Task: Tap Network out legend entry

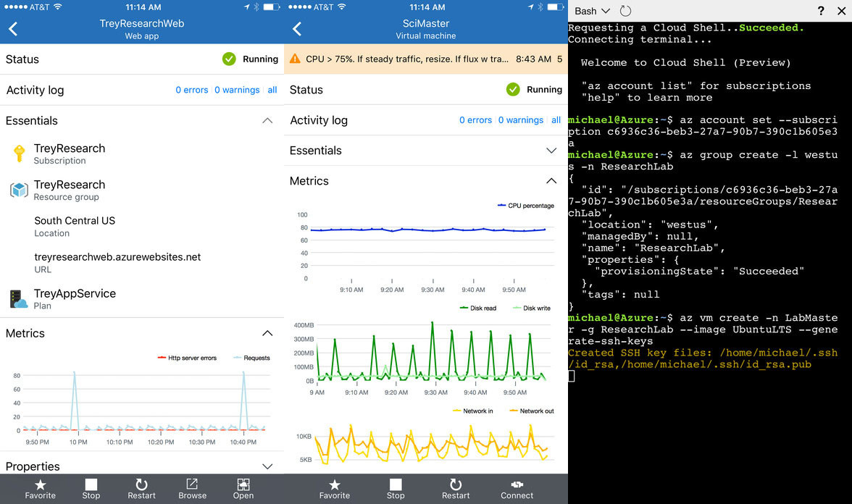Action: [532, 411]
